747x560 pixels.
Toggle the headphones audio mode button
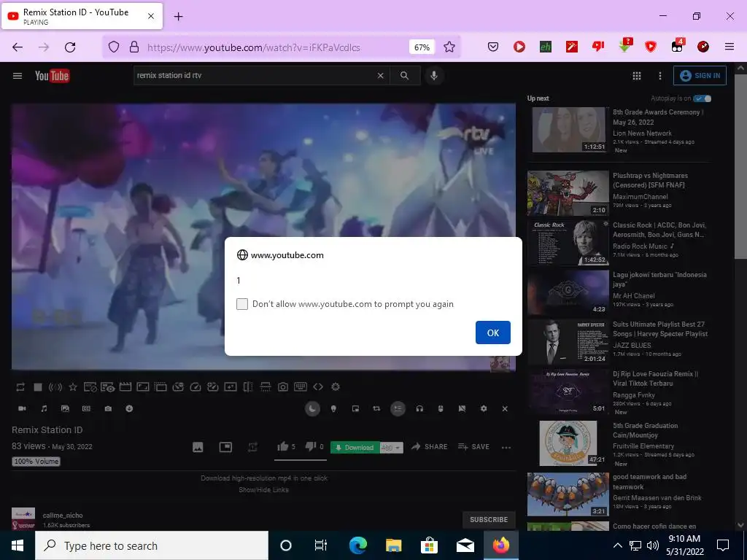(419, 408)
